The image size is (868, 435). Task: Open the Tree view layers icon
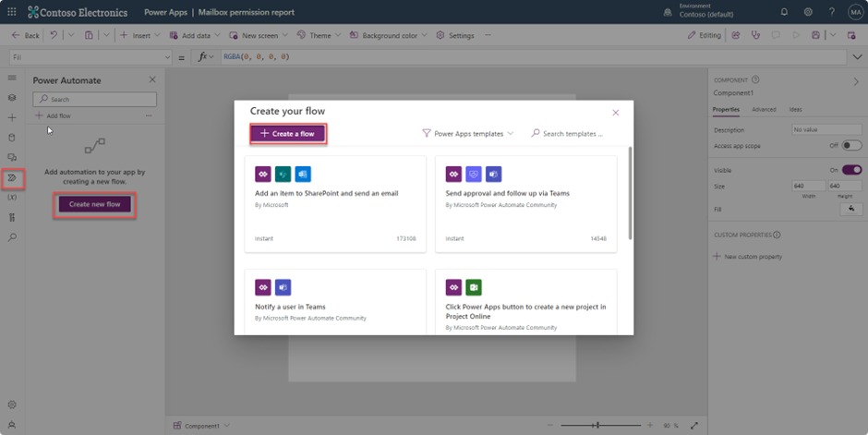12,97
